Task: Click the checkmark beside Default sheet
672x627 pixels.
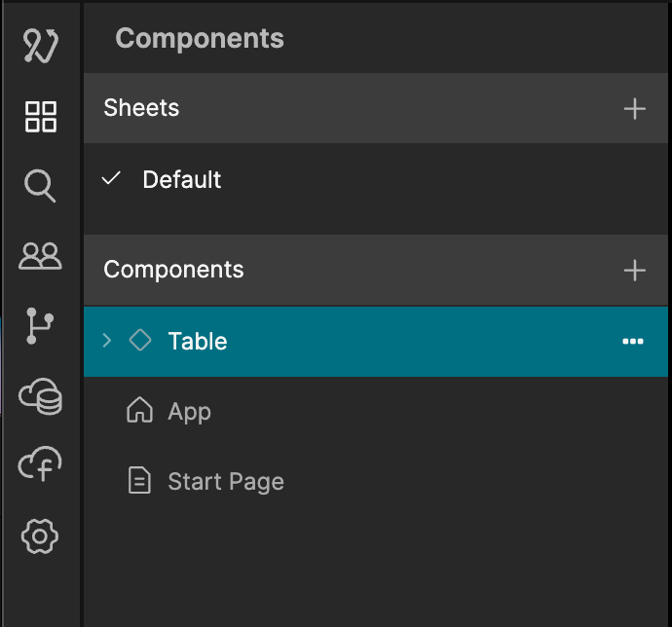Action: click(x=112, y=179)
